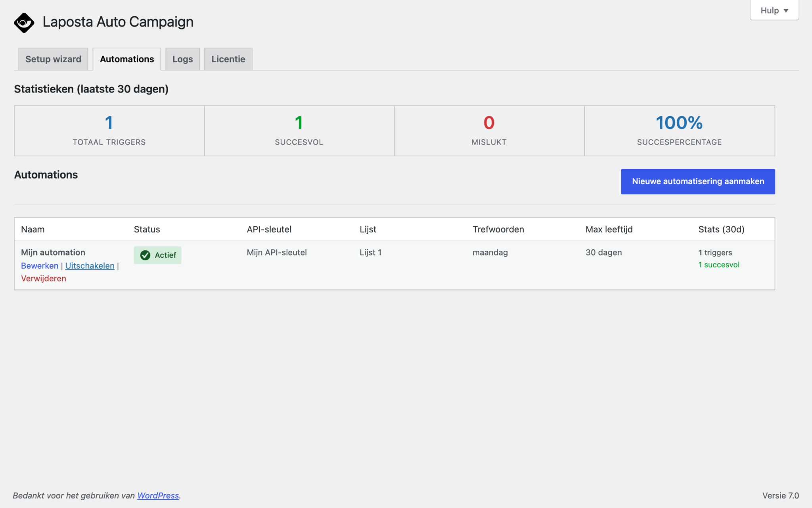
Task: Click Nieuwe automatisering aanmaken button
Action: (x=698, y=181)
